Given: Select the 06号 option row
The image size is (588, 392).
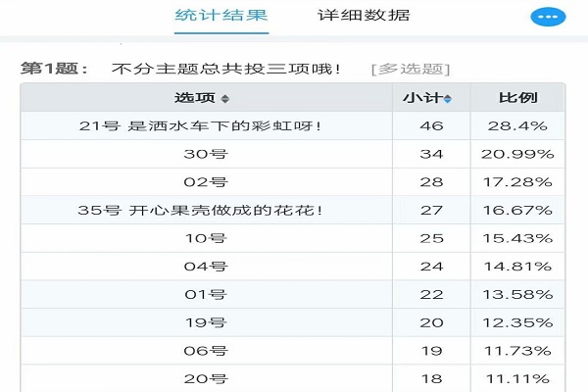Looking at the screenshot, I should point(292,351).
